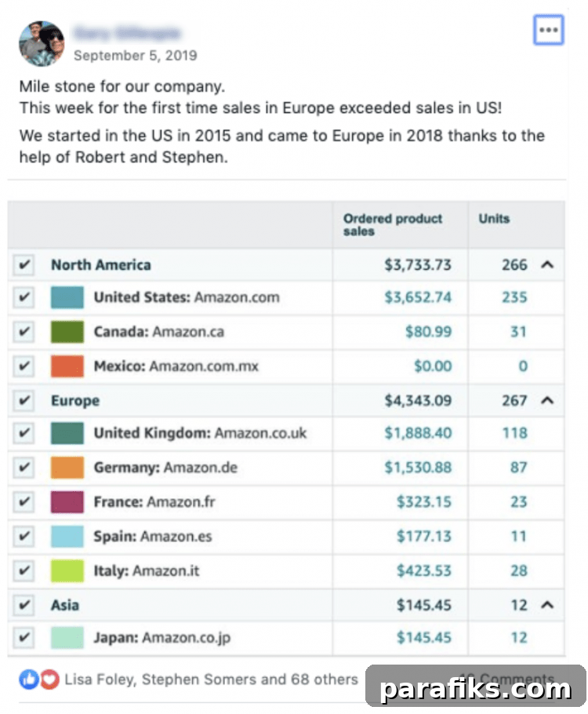Click the $3,733.73 North America sales total

[418, 265]
